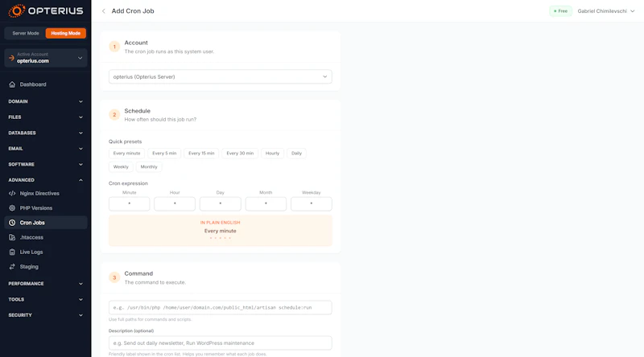Select the Hourly preset
The height and width of the screenshot is (357, 644).
pos(272,154)
